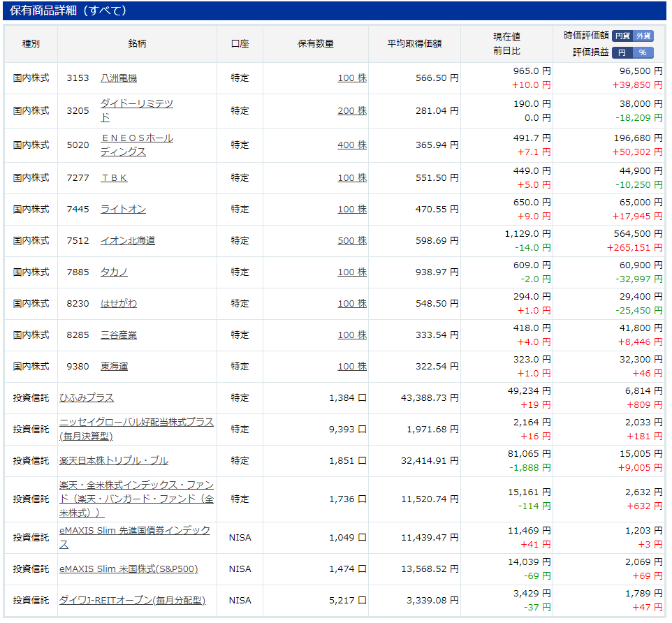Click 100 株 quantity for 東海運
Viewport: 672px width, 623px height.
[x=352, y=367]
